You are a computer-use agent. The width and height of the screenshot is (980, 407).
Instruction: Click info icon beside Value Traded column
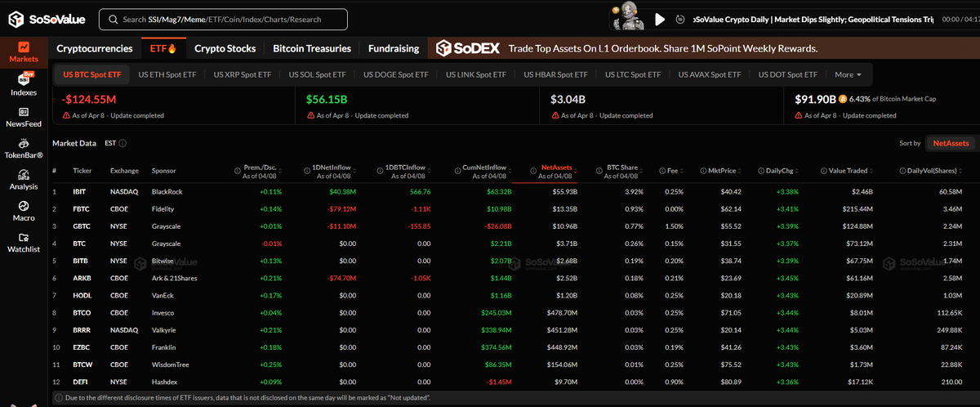click(822, 171)
